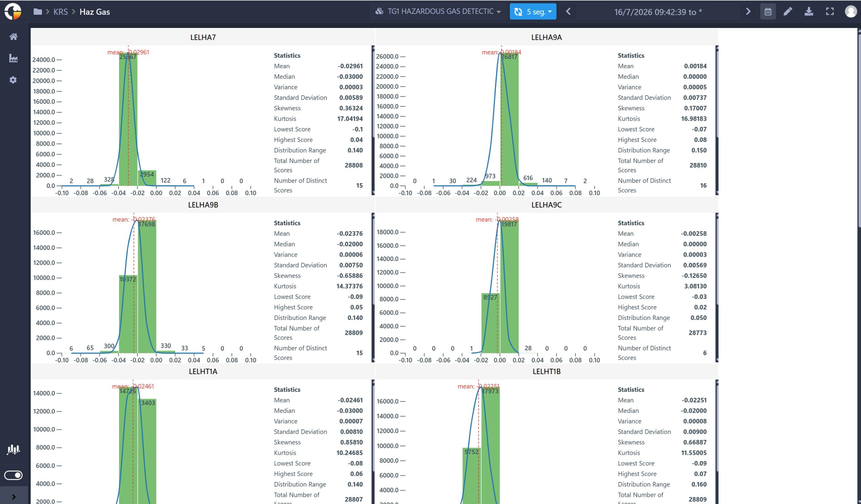Open the TG1 HAZARDOUS GAS DETECTIC dropdown

pos(438,11)
